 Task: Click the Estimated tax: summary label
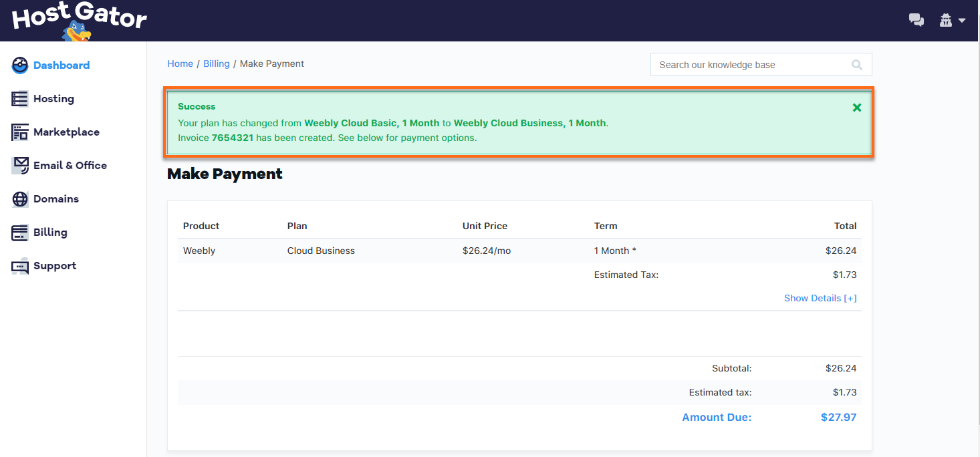pyautogui.click(x=721, y=392)
